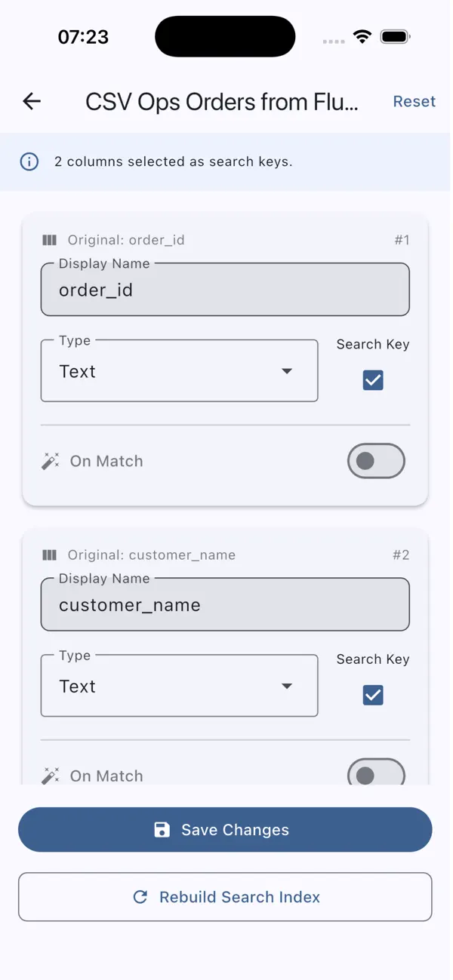This screenshot has width=453, height=980.
Task: Click the save disk icon inside Save Changes
Action: pyautogui.click(x=162, y=829)
